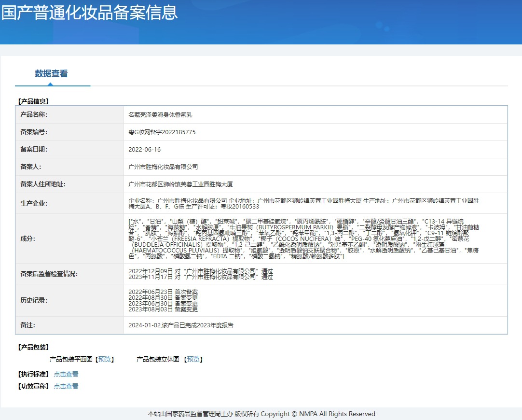Open 预览 link for 产品包装平面图

(x=104, y=359)
